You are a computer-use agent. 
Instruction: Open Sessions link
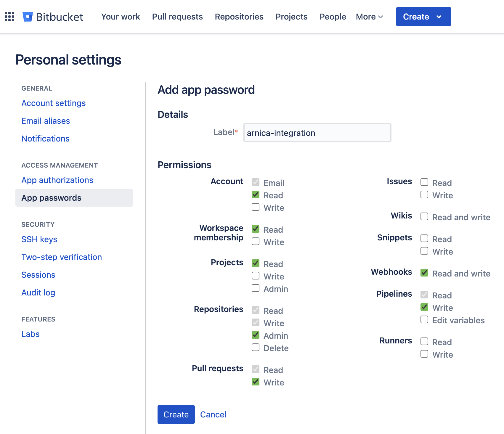point(38,275)
